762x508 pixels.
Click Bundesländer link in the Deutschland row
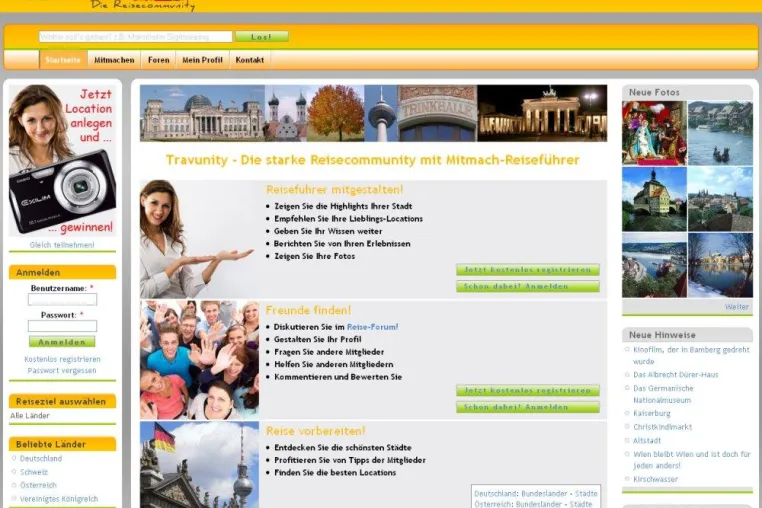[x=544, y=493]
